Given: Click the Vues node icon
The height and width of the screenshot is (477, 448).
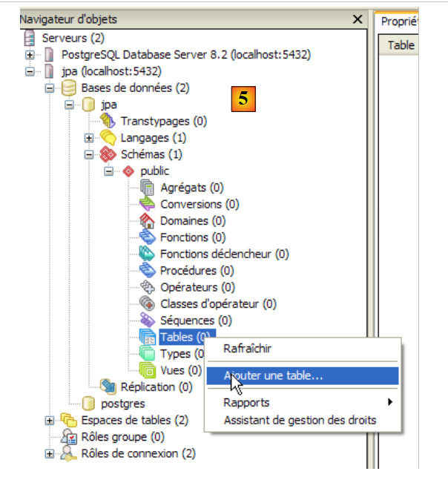Looking at the screenshot, I should [x=147, y=369].
